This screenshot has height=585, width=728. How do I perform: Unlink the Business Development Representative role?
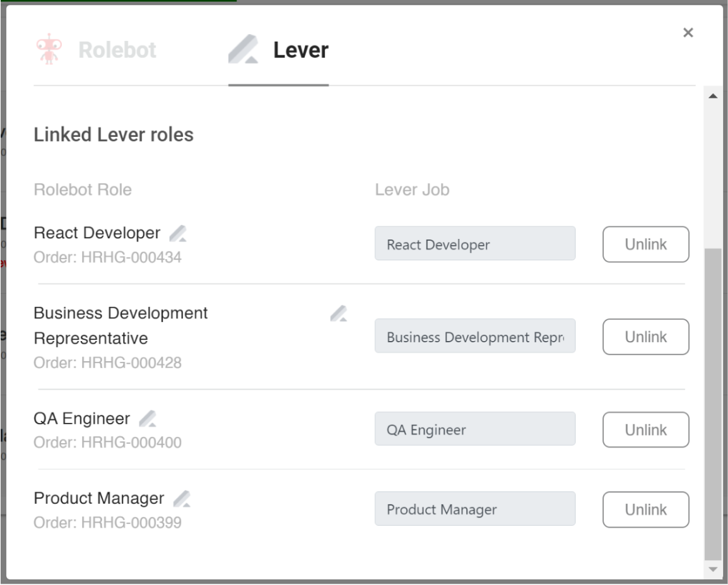(x=645, y=337)
